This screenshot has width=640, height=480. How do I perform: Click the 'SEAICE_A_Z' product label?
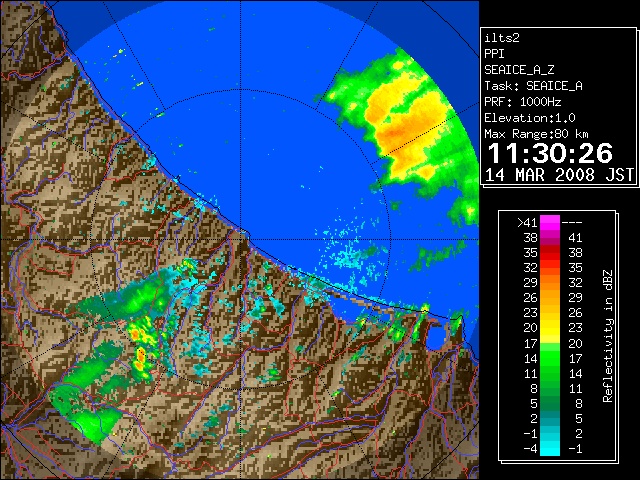[519, 70]
